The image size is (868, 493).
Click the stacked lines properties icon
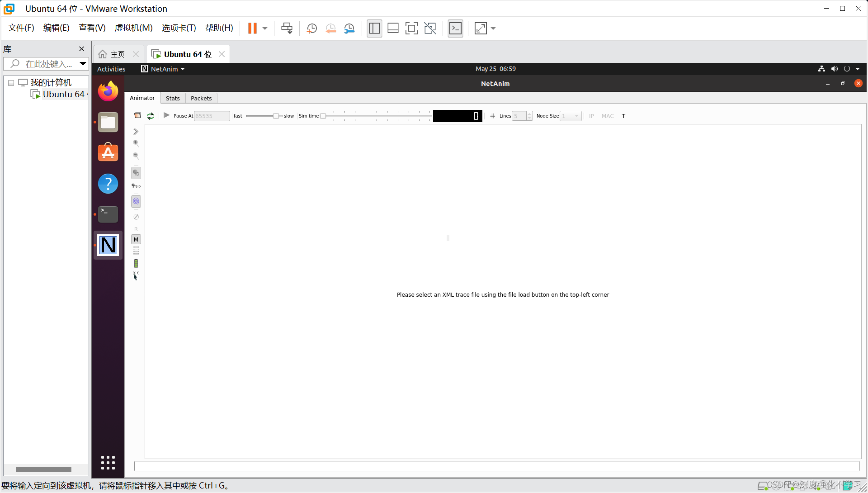[x=136, y=251]
